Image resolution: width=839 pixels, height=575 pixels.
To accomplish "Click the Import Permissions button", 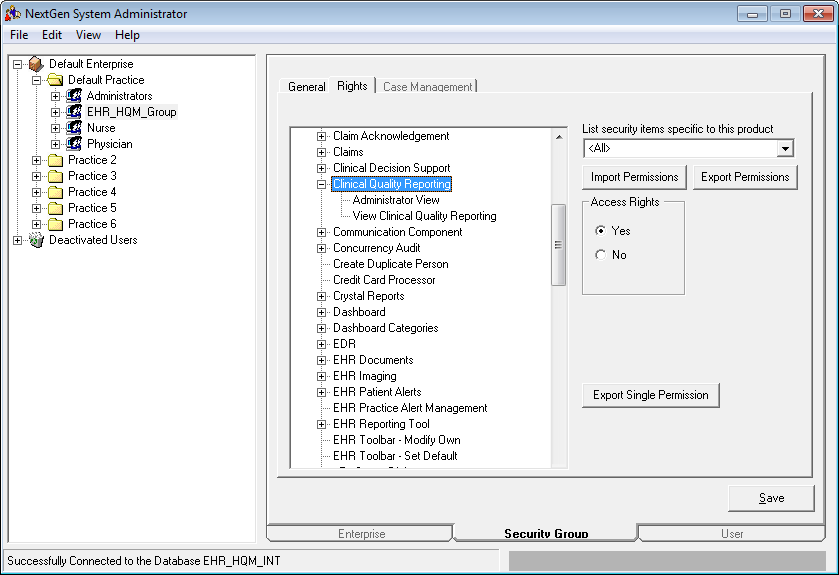I will pos(634,177).
